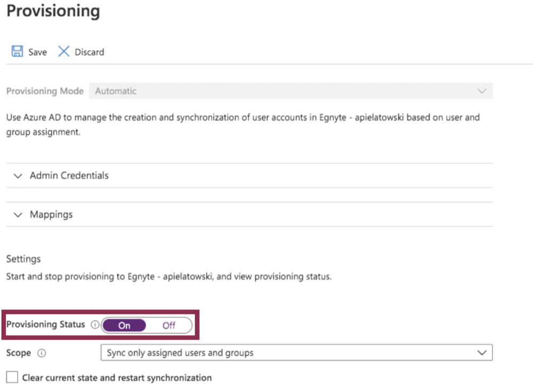The width and height of the screenshot is (533, 392).
Task: Open the Provisioning Mode dropdown
Action: (293, 91)
